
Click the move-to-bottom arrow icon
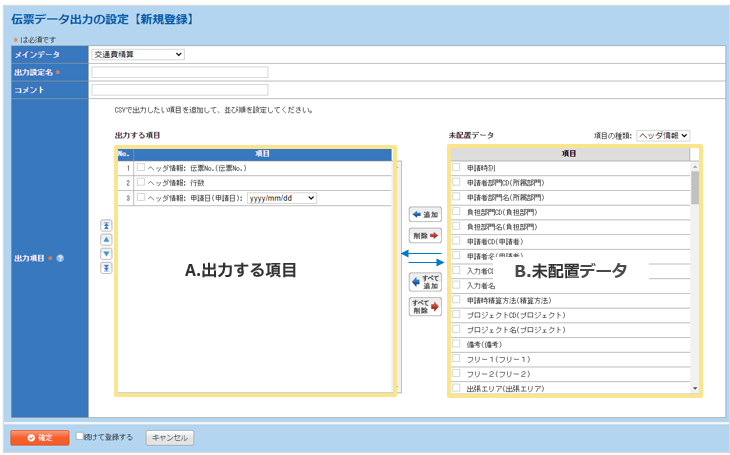(106, 268)
